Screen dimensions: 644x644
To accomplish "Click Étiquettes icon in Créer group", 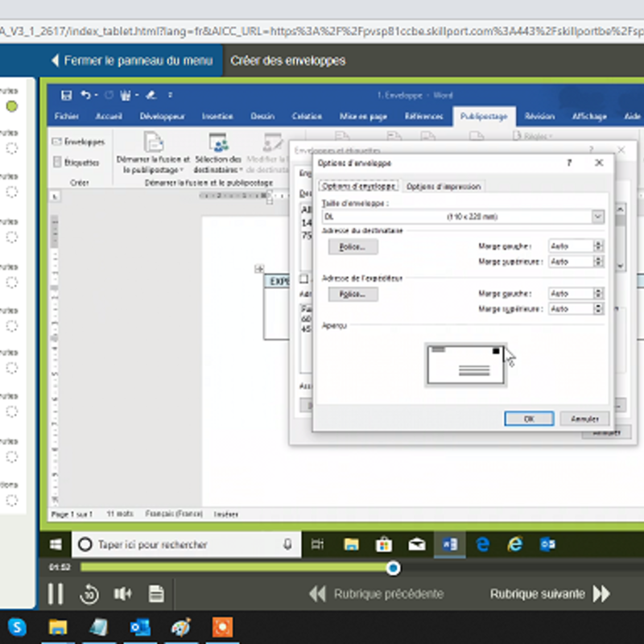I will point(57,163).
